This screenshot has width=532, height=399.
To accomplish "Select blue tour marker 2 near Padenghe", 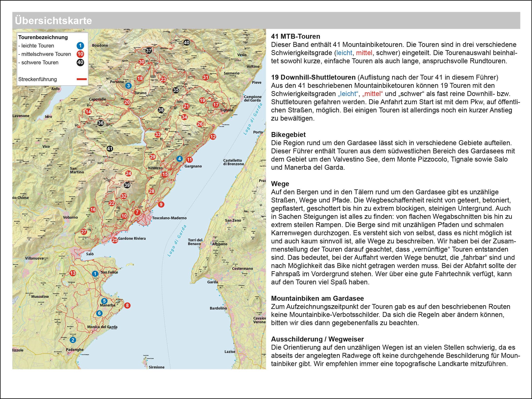I will tap(73, 340).
